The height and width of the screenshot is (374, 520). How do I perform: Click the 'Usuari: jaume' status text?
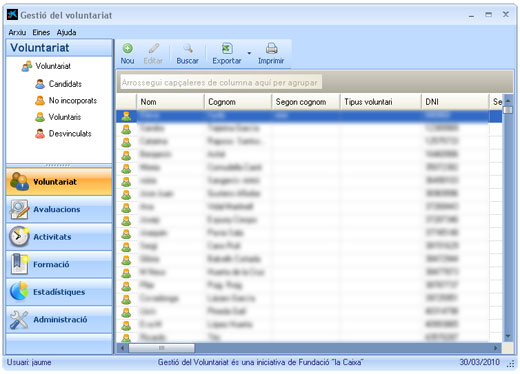pyautogui.click(x=29, y=362)
